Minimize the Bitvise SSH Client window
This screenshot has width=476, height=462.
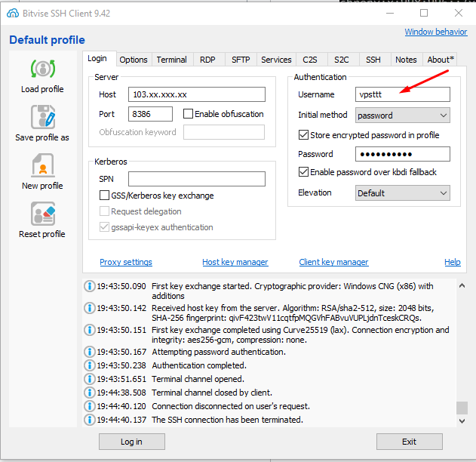pos(390,13)
